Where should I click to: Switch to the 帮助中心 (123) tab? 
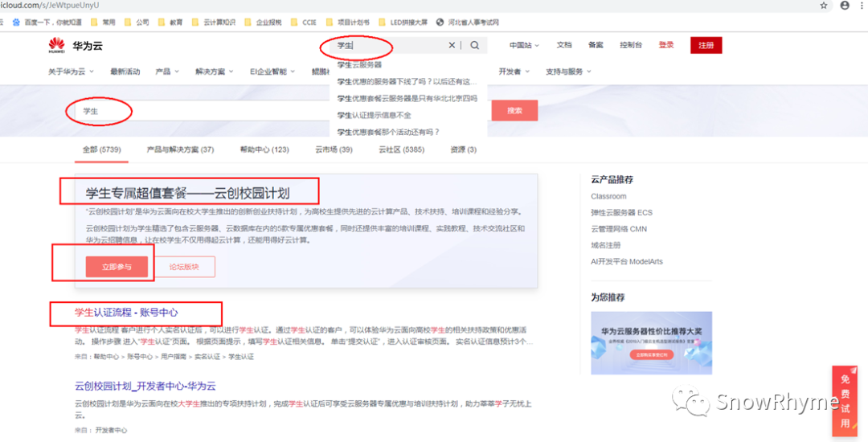pos(264,150)
